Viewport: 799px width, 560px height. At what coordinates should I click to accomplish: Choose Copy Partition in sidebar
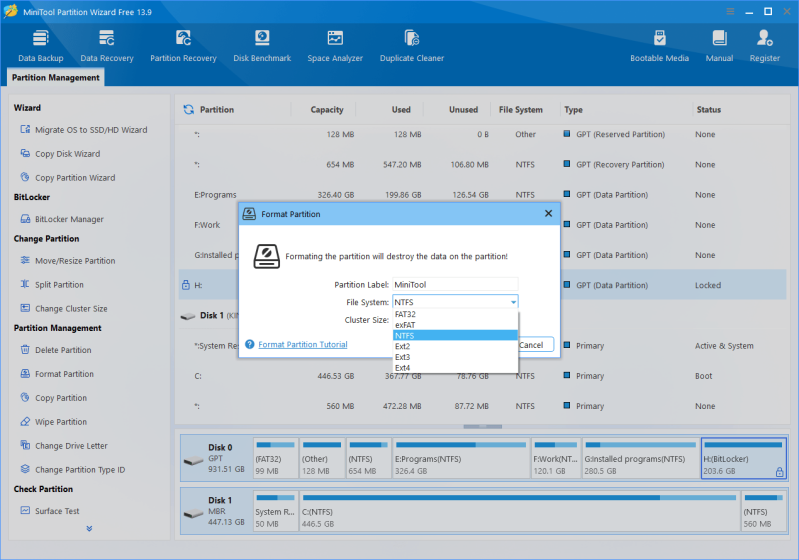(x=54, y=398)
